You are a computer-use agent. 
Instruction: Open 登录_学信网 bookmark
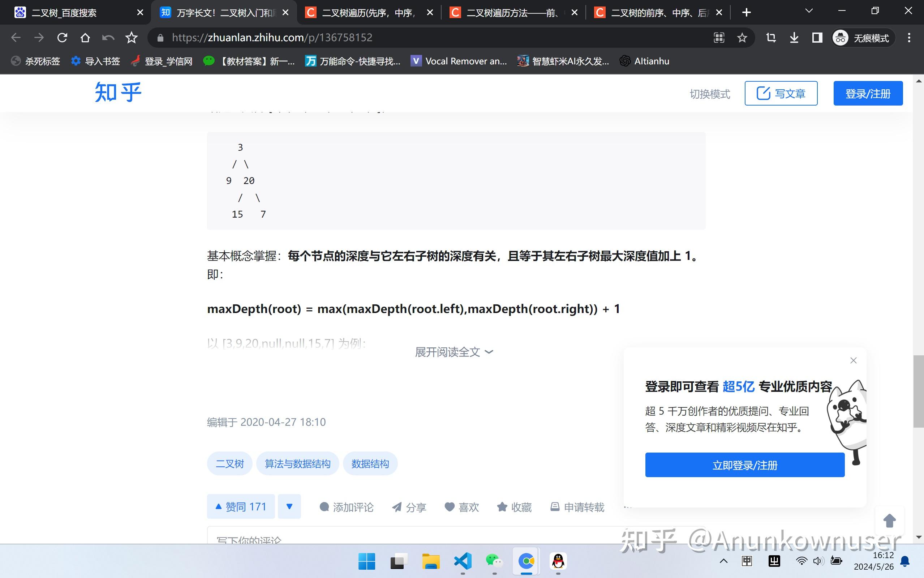161,61
